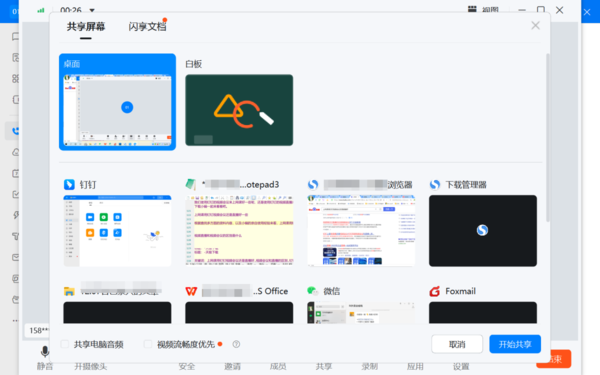Click the 开始共享 button

515,344
